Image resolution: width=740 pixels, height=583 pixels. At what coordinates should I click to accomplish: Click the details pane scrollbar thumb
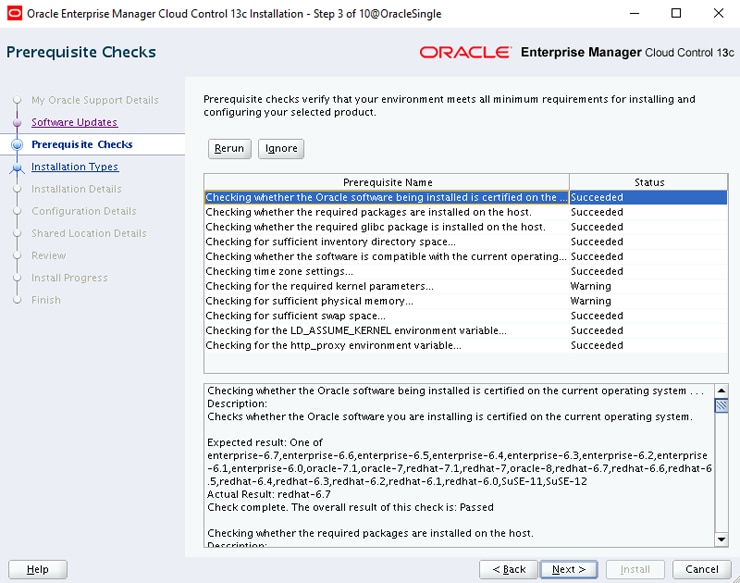click(721, 406)
